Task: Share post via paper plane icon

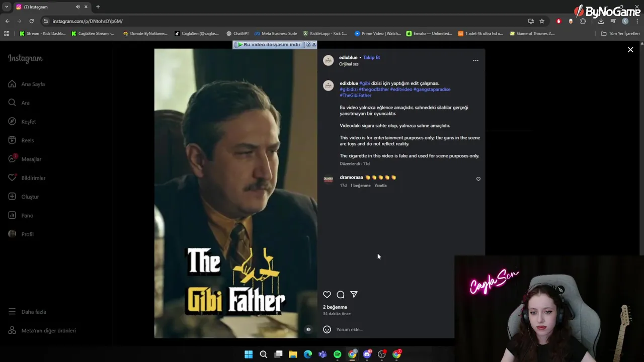Action: click(354, 294)
